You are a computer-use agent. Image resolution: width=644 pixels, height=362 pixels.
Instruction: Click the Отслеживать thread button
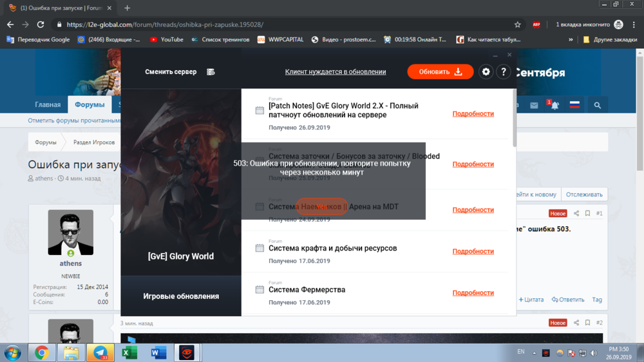tap(585, 195)
